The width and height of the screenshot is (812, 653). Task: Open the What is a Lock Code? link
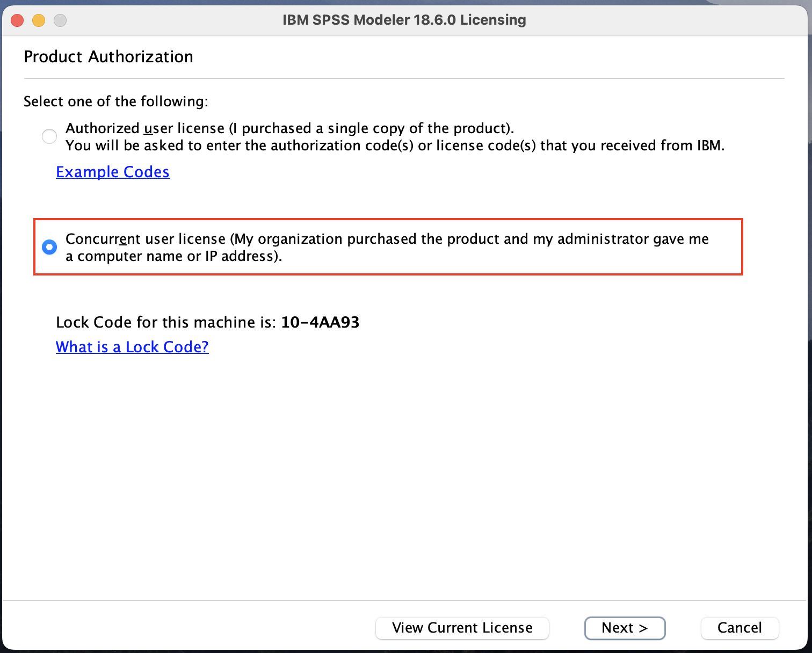click(132, 347)
